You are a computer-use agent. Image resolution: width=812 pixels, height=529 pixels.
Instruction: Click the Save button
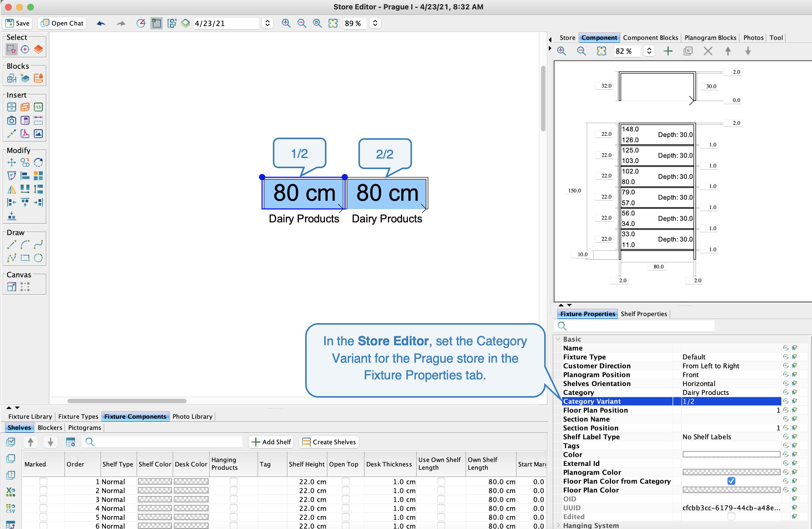click(x=18, y=23)
